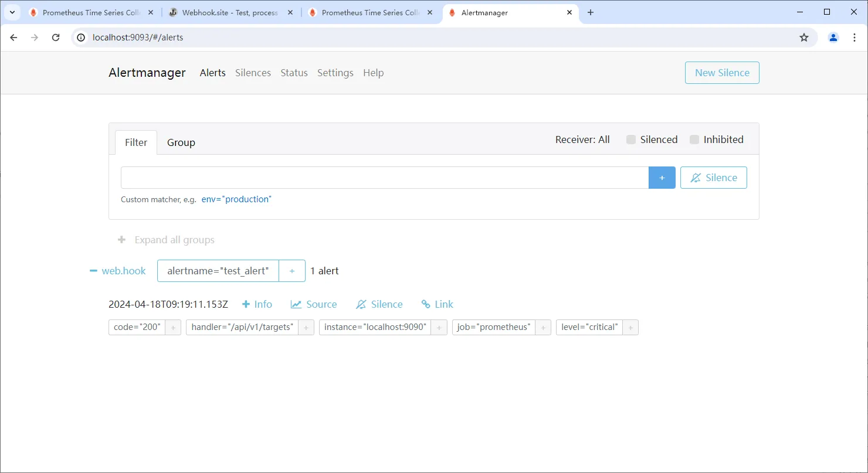View site information icon in address bar
Screen dimensions: 868x473
[x=82, y=38]
